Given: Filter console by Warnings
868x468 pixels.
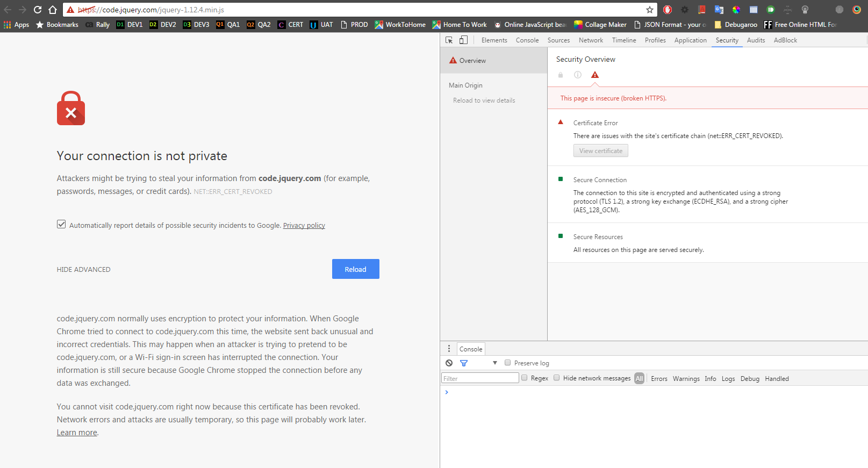Looking at the screenshot, I should (x=686, y=379).
